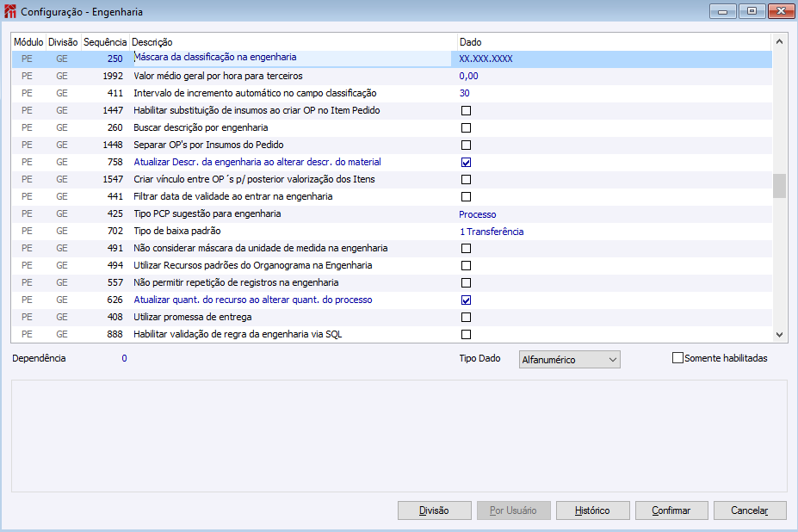Image resolution: width=798 pixels, height=532 pixels.
Task: Click the Dependência value 0
Action: (124, 358)
